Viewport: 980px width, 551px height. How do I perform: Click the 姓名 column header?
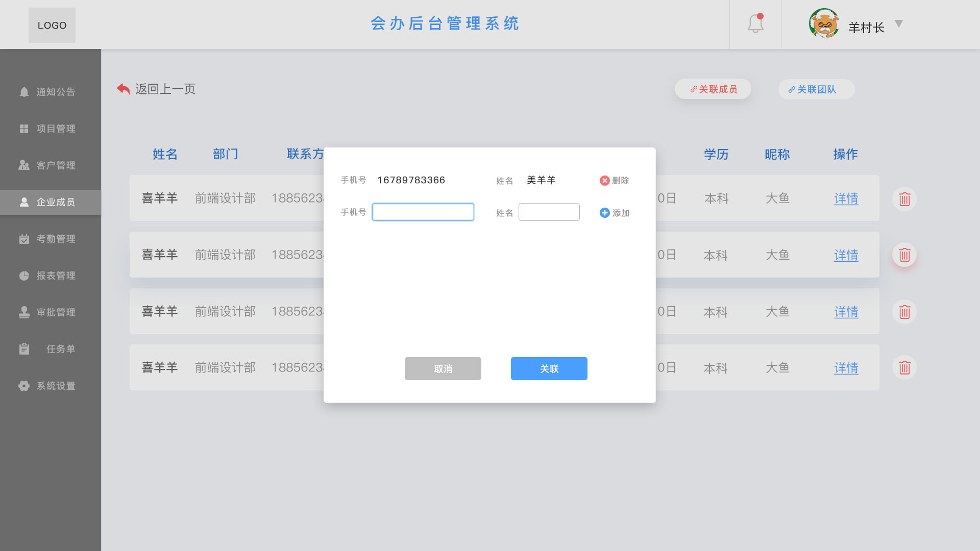tap(165, 154)
